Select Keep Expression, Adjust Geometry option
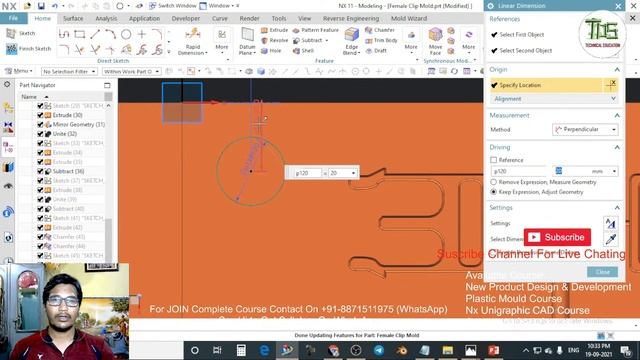640x360 pixels. coord(493,192)
